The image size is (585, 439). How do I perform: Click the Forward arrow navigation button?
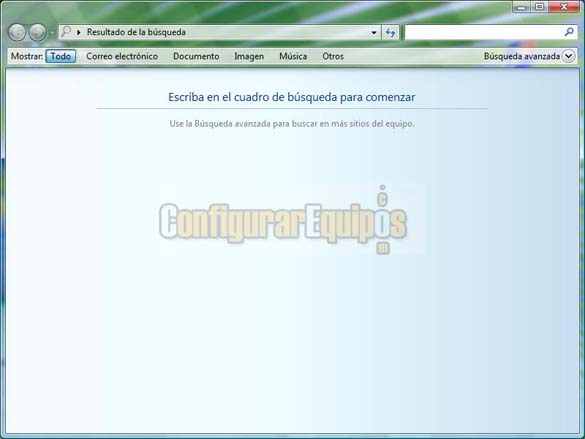[38, 32]
